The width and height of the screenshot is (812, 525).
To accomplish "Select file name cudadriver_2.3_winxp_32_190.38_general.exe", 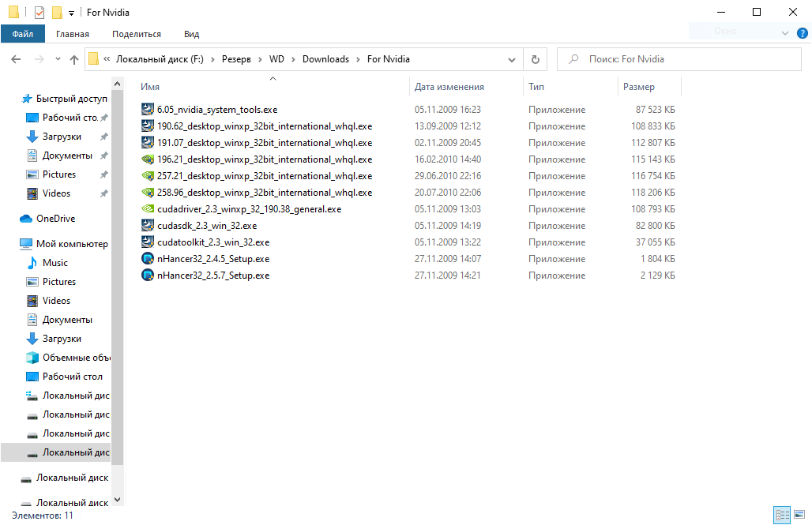I will (249, 208).
